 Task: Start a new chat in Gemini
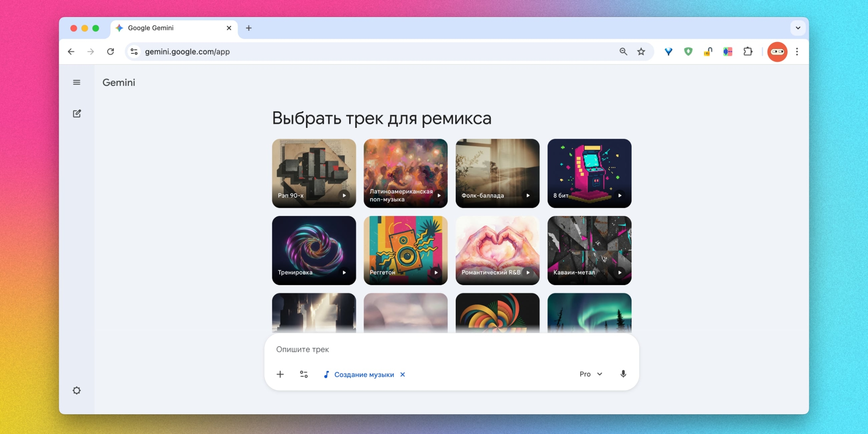(x=77, y=113)
